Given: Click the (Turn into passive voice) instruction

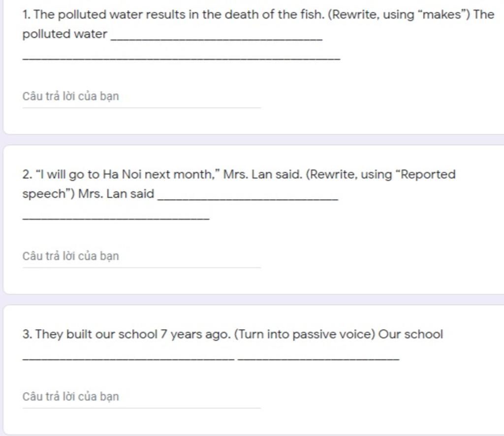Looking at the screenshot, I should click(x=305, y=335).
